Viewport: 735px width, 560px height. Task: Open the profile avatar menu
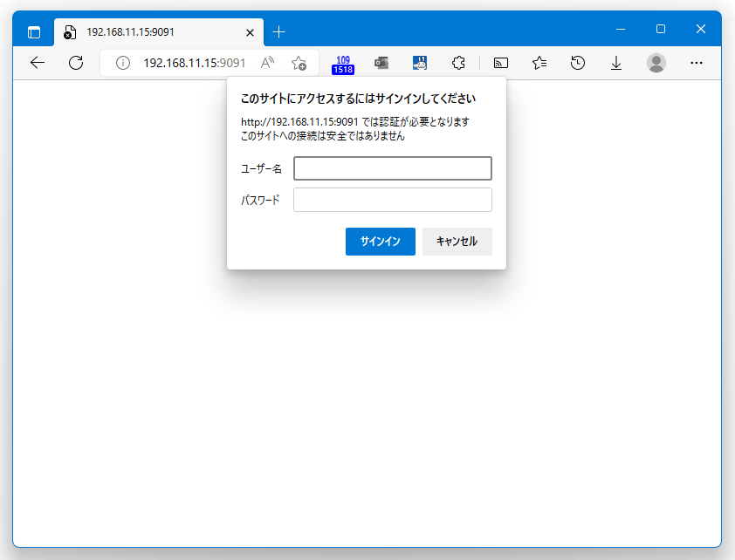pyautogui.click(x=656, y=63)
